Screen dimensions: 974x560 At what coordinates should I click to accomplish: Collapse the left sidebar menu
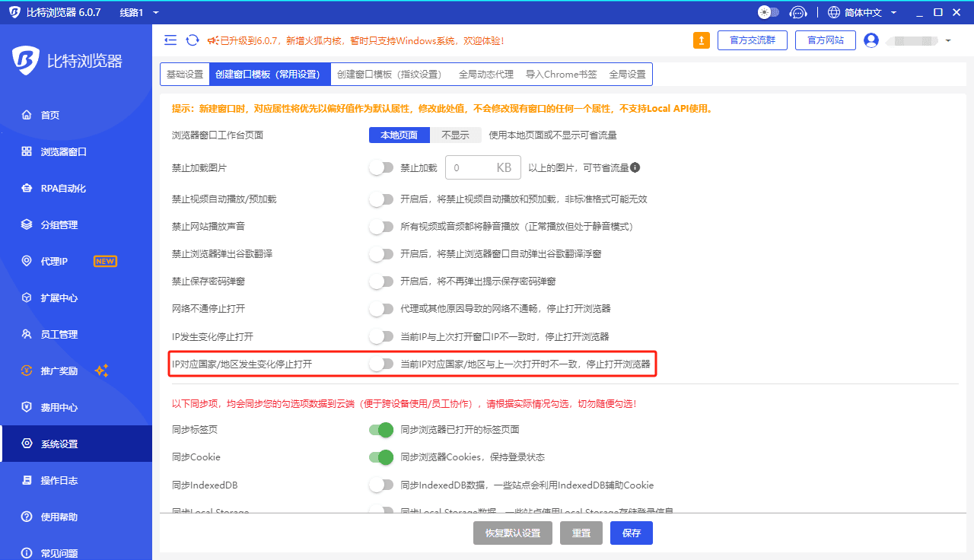click(x=170, y=40)
